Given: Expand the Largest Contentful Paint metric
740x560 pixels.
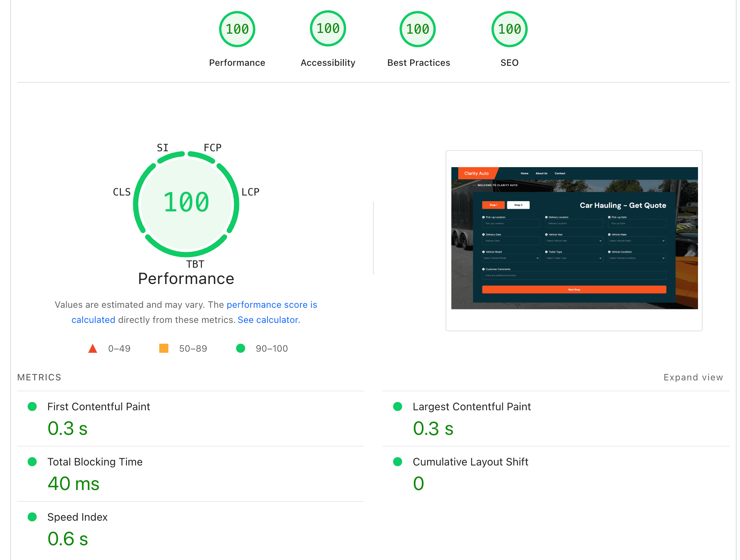Looking at the screenshot, I should (x=556, y=419).
